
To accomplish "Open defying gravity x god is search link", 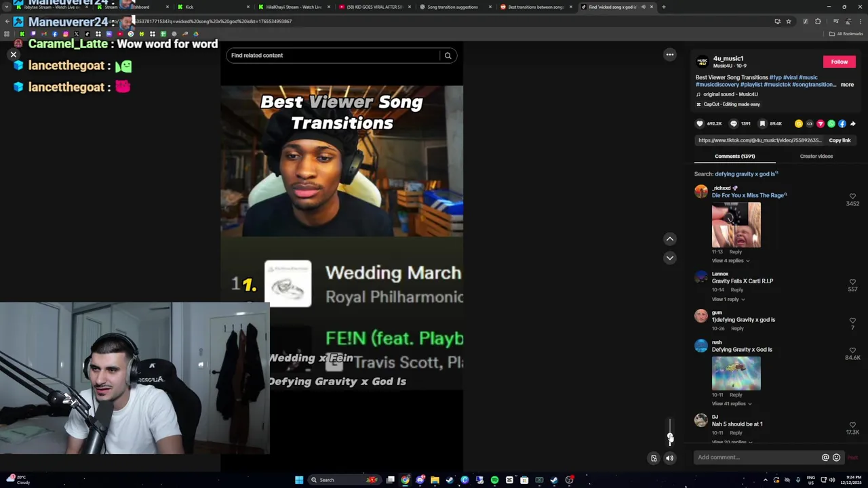I will pos(746,174).
